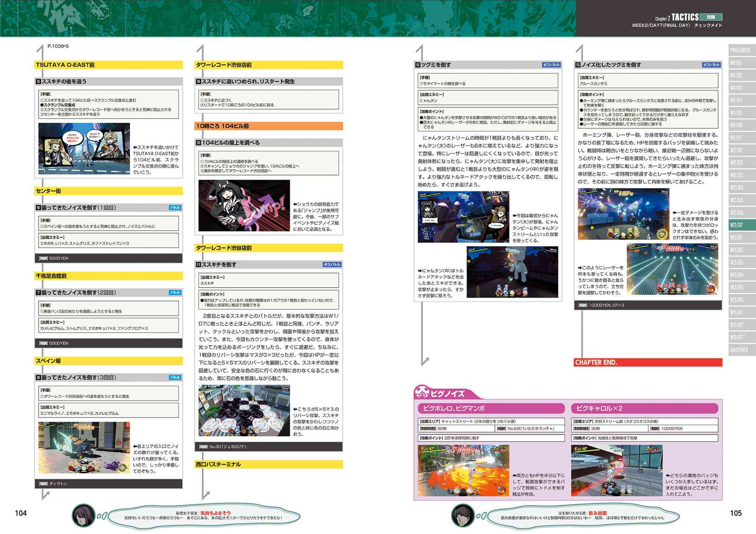The height and width of the screenshot is (534, 756).
Task: Select the W2/D7 side tab
Action: tap(740, 225)
